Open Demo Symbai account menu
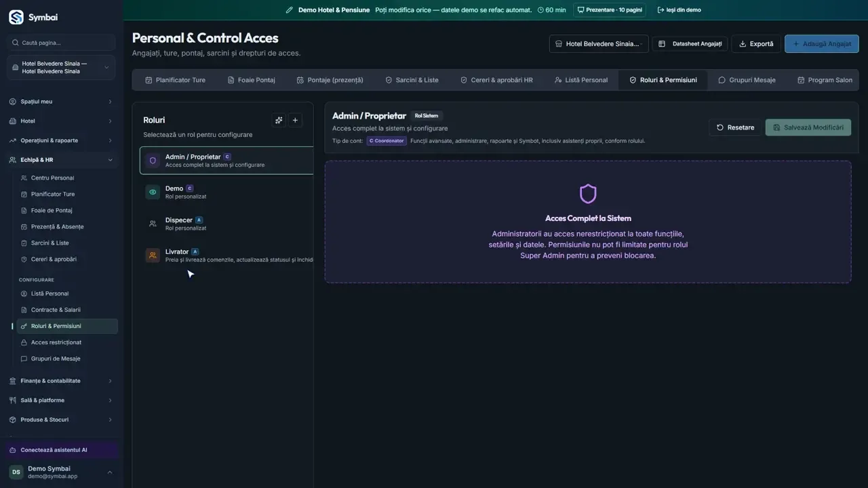The width and height of the screenshot is (868, 488). click(x=61, y=472)
